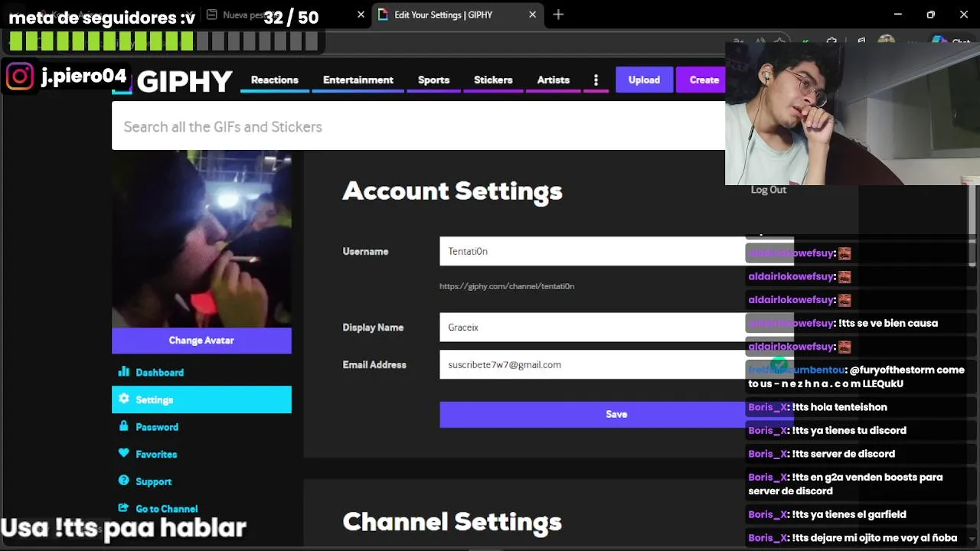Open the Stickers category
The image size is (980, 551).
click(493, 80)
